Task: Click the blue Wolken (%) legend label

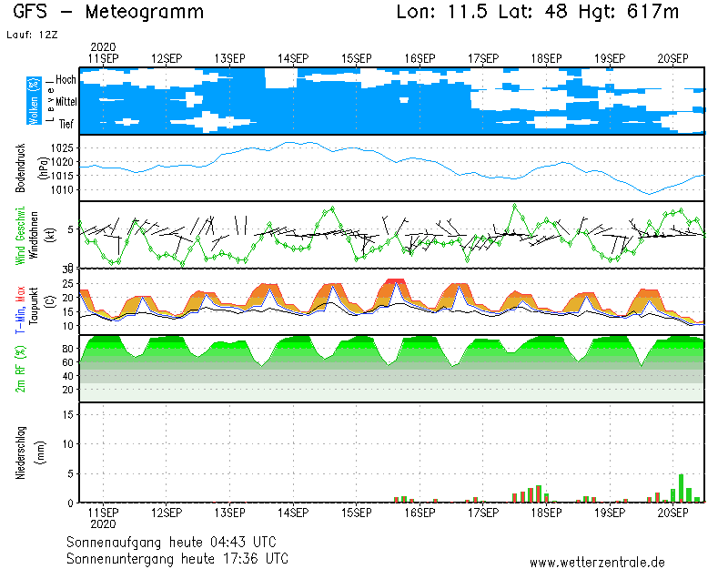Action: 34,100
